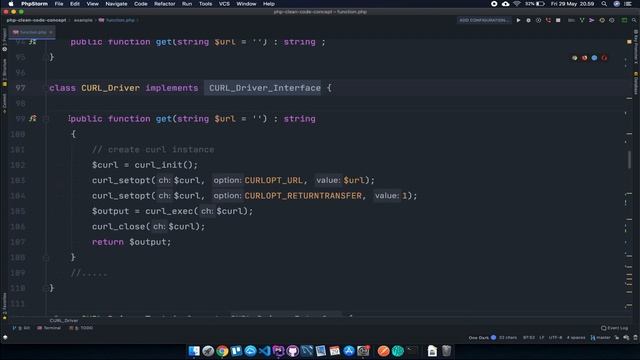640x360 pixels.
Task: Open the Refactor menu
Action: click(x=164, y=4)
